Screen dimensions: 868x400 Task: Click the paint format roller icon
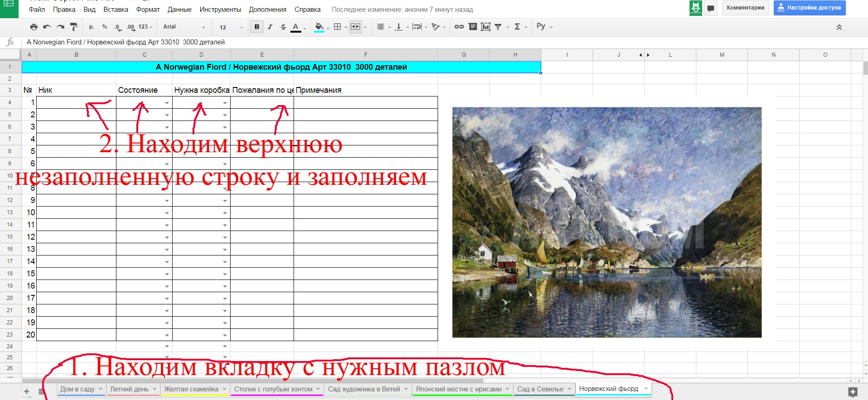click(74, 27)
